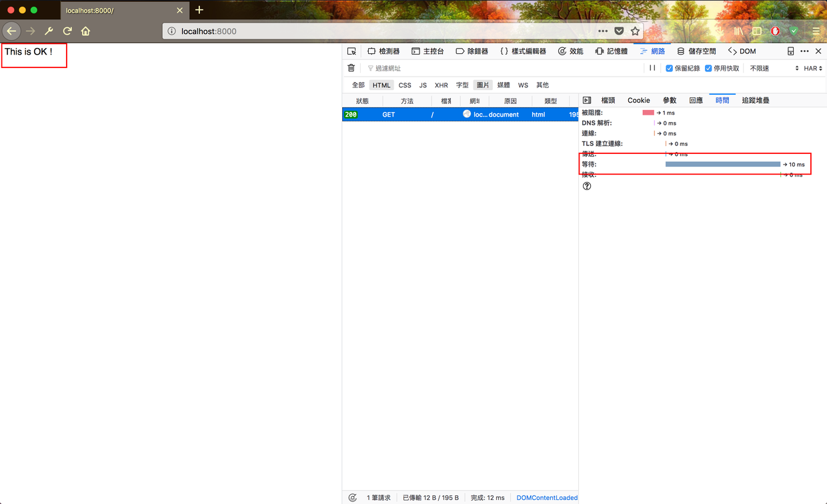Click the element picker icon in devtools
827x504 pixels.
pos(351,51)
